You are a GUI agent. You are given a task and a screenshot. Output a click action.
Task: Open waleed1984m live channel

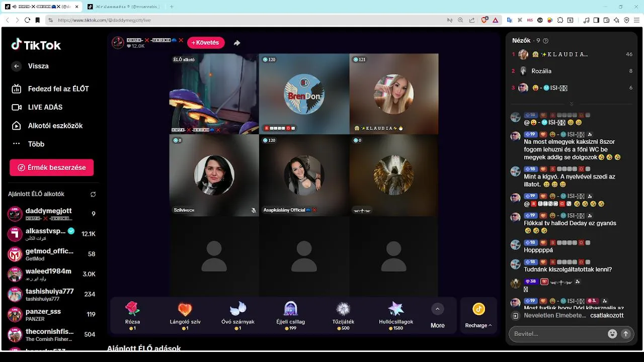coord(51,274)
